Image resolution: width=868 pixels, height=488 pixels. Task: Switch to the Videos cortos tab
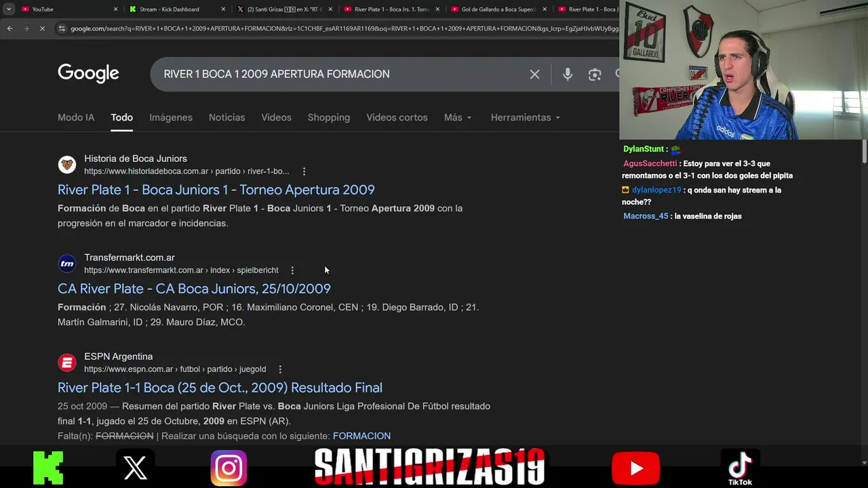[x=397, y=117]
